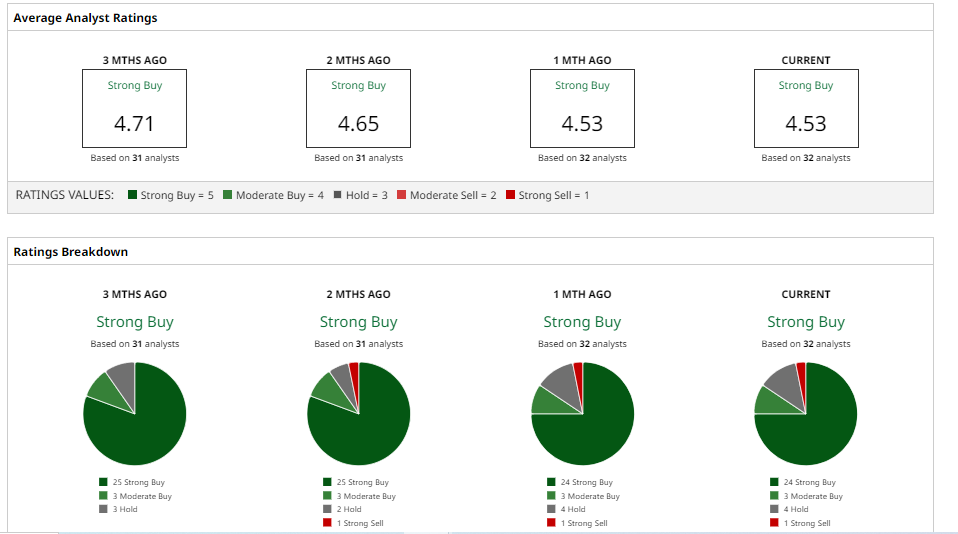Image resolution: width=958 pixels, height=534 pixels.
Task: Click the RATINGS VALUES label
Action: pyautogui.click(x=65, y=195)
